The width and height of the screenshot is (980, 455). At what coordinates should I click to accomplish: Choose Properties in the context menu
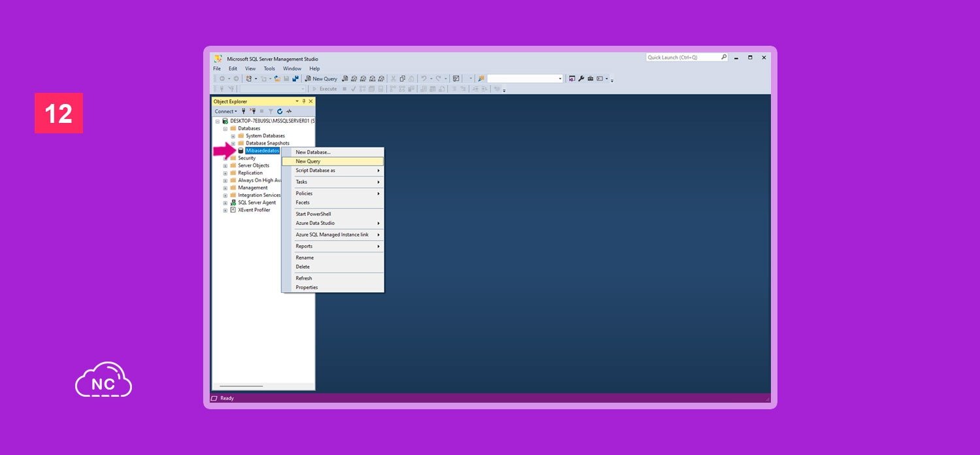(306, 287)
